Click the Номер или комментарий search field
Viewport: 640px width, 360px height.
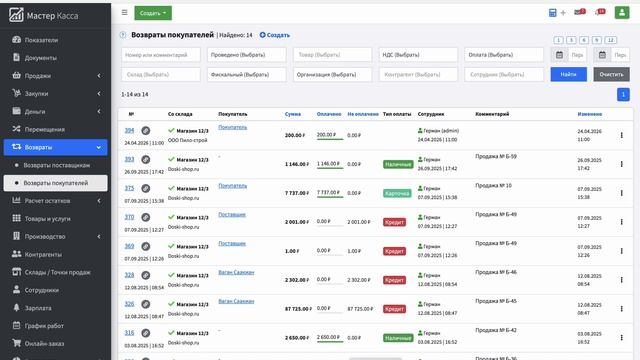[161, 55]
